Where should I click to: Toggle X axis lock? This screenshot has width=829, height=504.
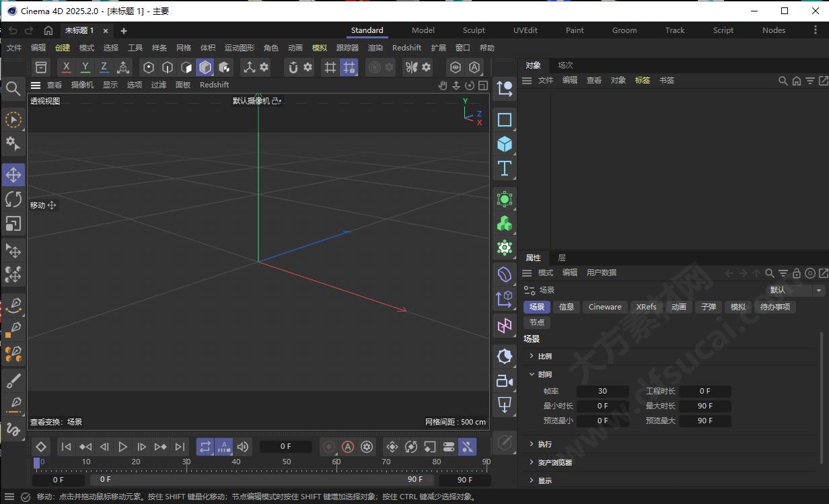[66, 67]
